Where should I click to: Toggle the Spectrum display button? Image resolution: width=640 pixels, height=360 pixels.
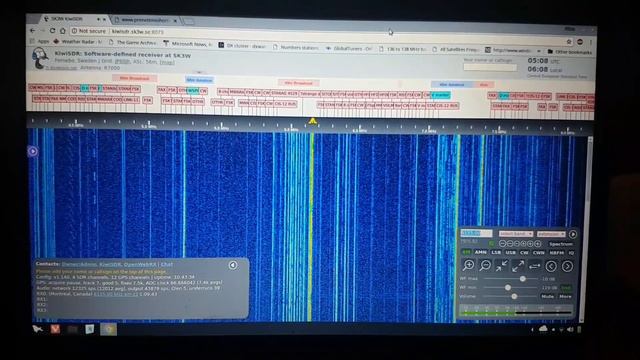pyautogui.click(x=561, y=244)
